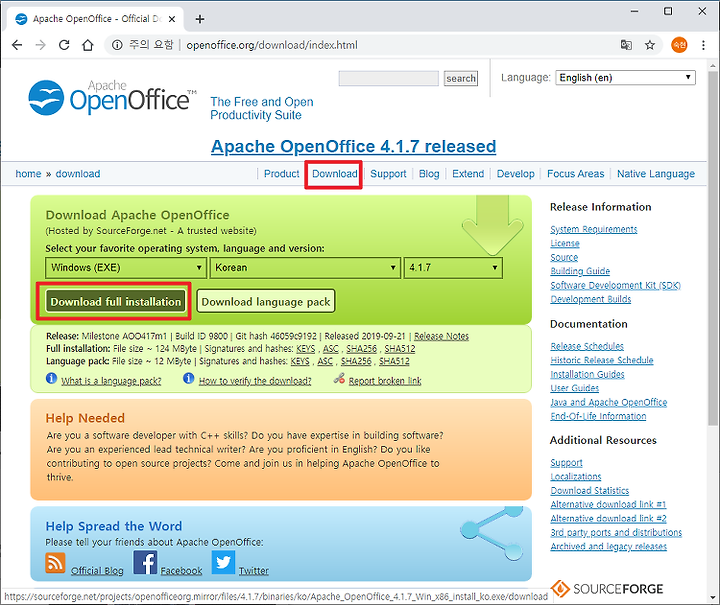Click Download language pack button

(x=266, y=302)
